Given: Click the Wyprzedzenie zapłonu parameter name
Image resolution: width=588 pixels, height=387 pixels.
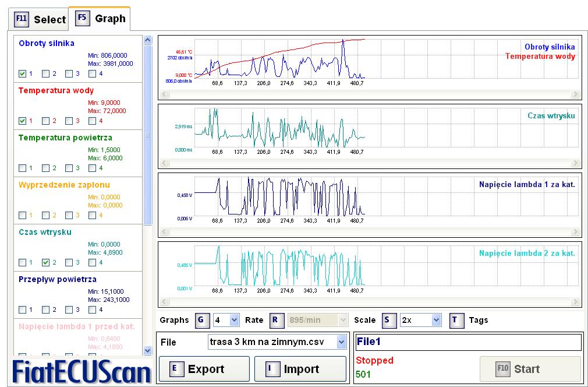Looking at the screenshot, I should (x=64, y=185).
